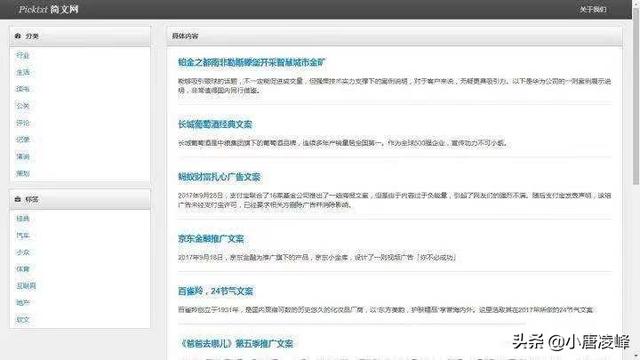The width and height of the screenshot is (640, 360).
Task: Select the 生活 category
Action: pos(23,72)
